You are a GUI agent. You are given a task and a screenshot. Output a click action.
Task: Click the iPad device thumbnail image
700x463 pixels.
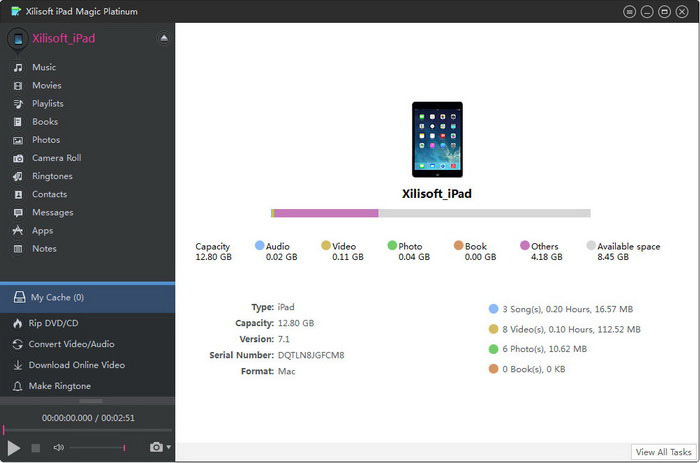437,138
